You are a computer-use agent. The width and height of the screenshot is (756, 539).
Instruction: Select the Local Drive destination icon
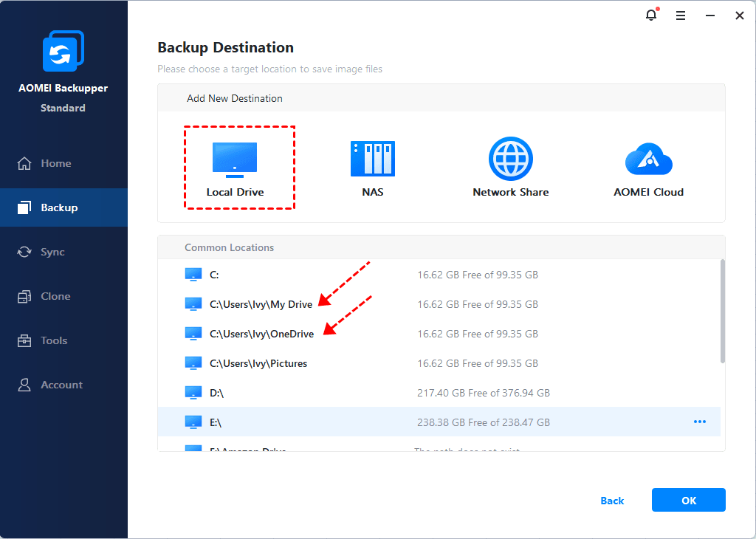[x=235, y=160]
